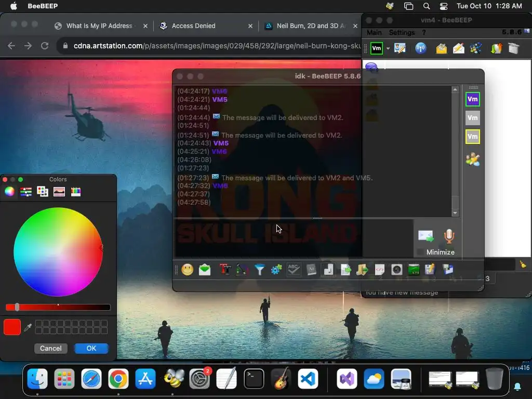
Task: Click the send folder icon
Action: [x=362, y=270]
